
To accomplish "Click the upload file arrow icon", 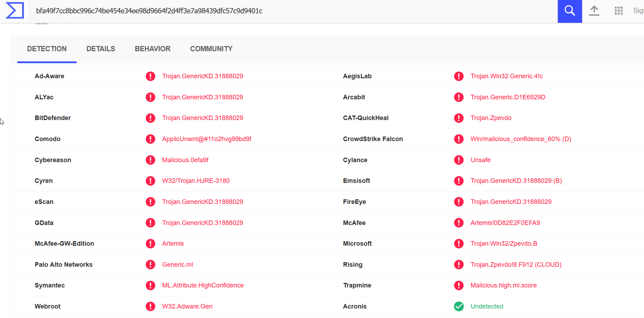I will [x=594, y=11].
